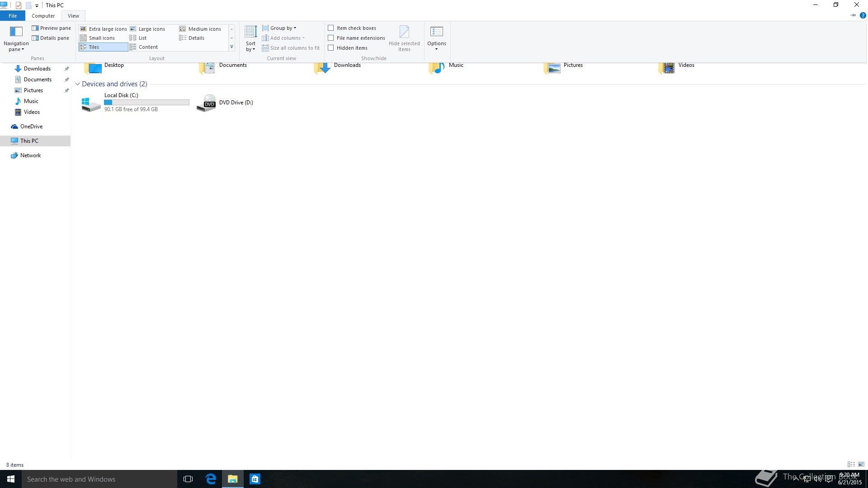This screenshot has width=868, height=488.
Task: Select Tiles layout
Action: pos(104,47)
